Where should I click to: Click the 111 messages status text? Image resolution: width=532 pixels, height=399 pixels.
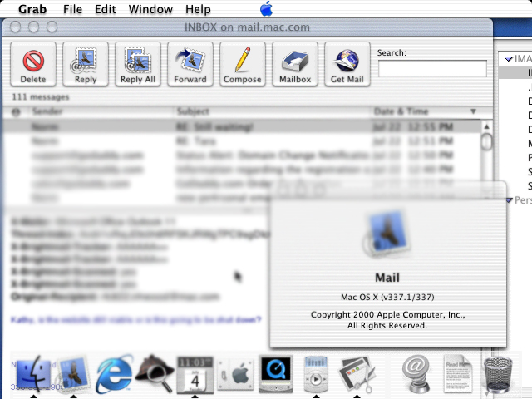click(41, 97)
